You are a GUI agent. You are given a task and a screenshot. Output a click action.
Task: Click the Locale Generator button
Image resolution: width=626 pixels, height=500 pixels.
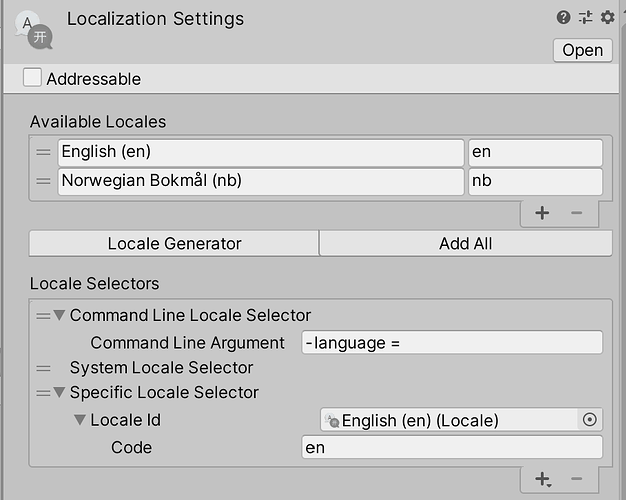[174, 243]
